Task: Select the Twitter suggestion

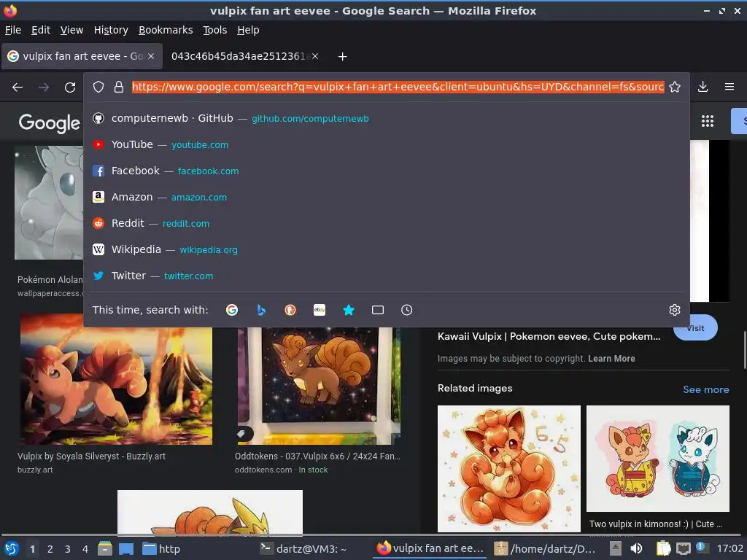Action: (386, 276)
